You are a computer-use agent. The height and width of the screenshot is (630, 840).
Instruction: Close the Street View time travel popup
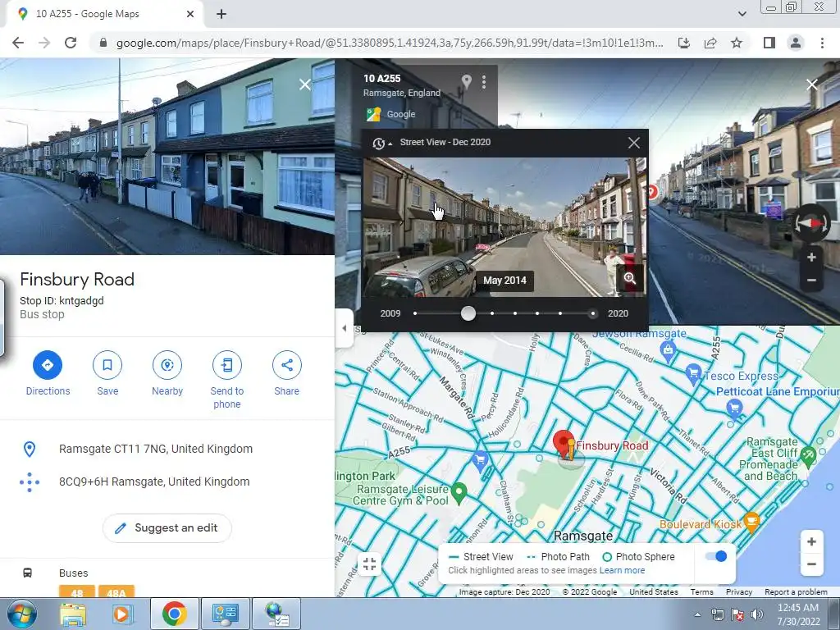pos(634,143)
